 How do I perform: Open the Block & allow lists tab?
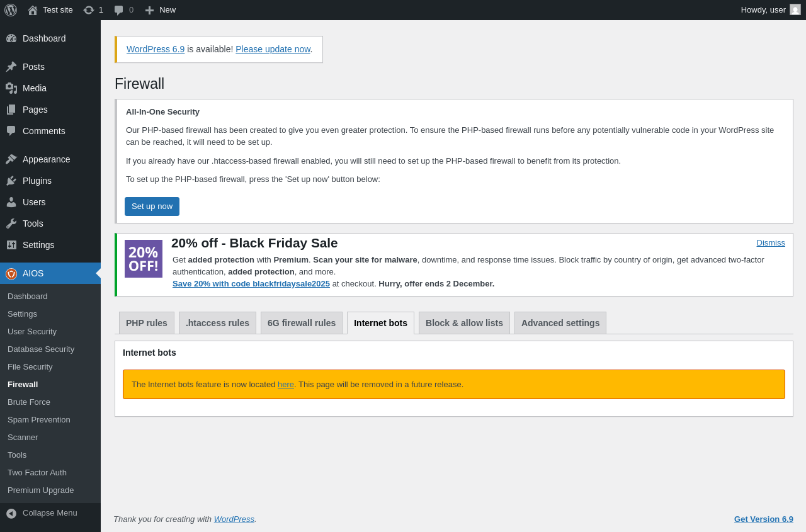[x=464, y=323]
